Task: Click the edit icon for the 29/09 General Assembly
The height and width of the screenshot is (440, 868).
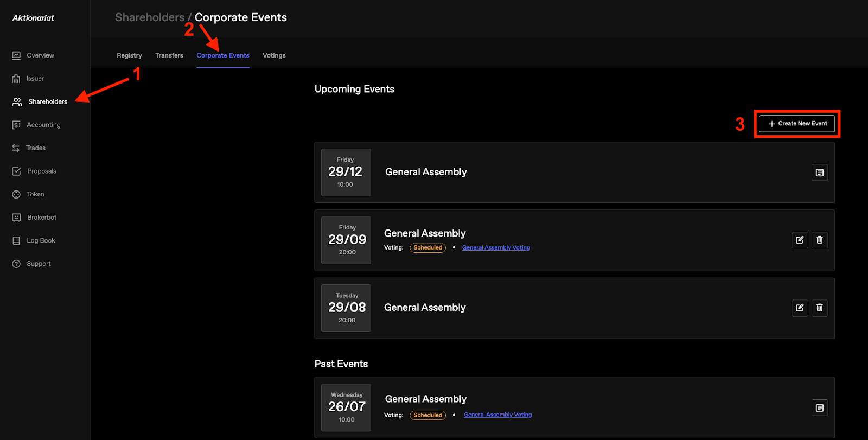Action: click(x=800, y=240)
